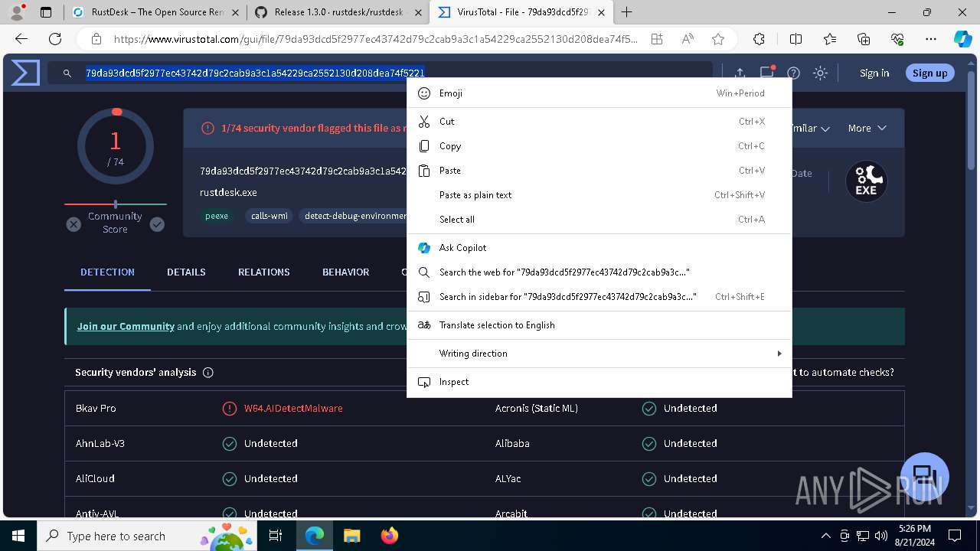
Task: Open the system tray hidden icons chevron
Action: (825, 536)
